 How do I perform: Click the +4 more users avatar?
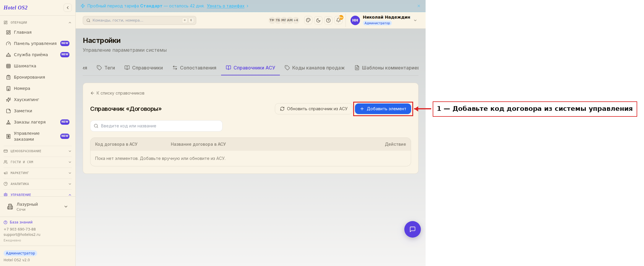296,20
